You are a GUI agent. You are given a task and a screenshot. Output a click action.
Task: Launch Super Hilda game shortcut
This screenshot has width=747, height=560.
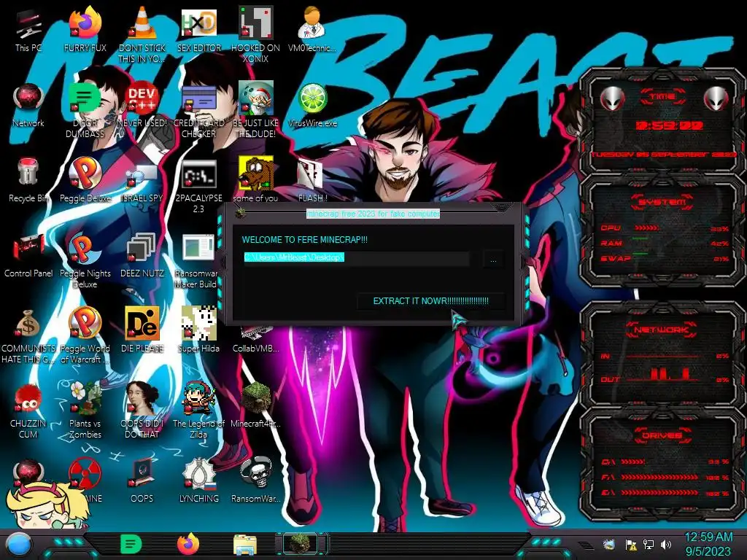(x=198, y=330)
